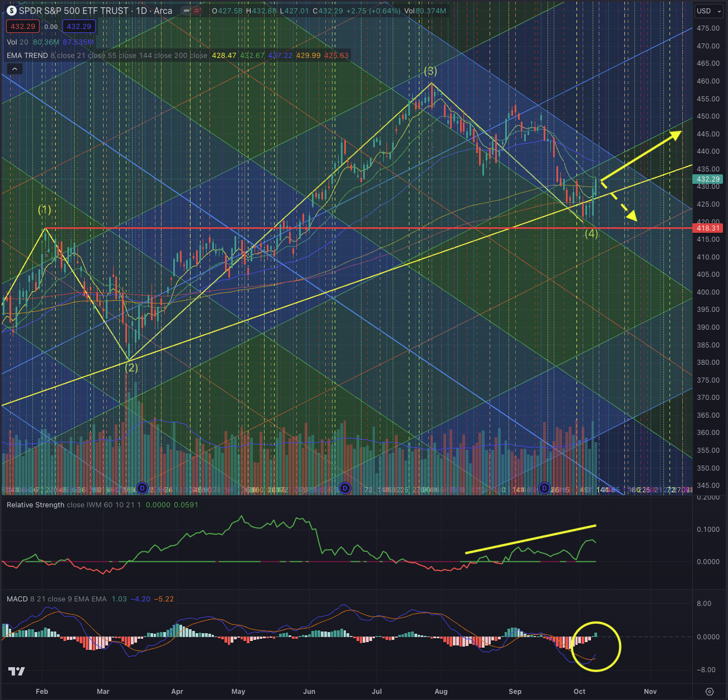Click the dividend "D" marker below September
This screenshot has height=700, width=728.
[x=544, y=488]
